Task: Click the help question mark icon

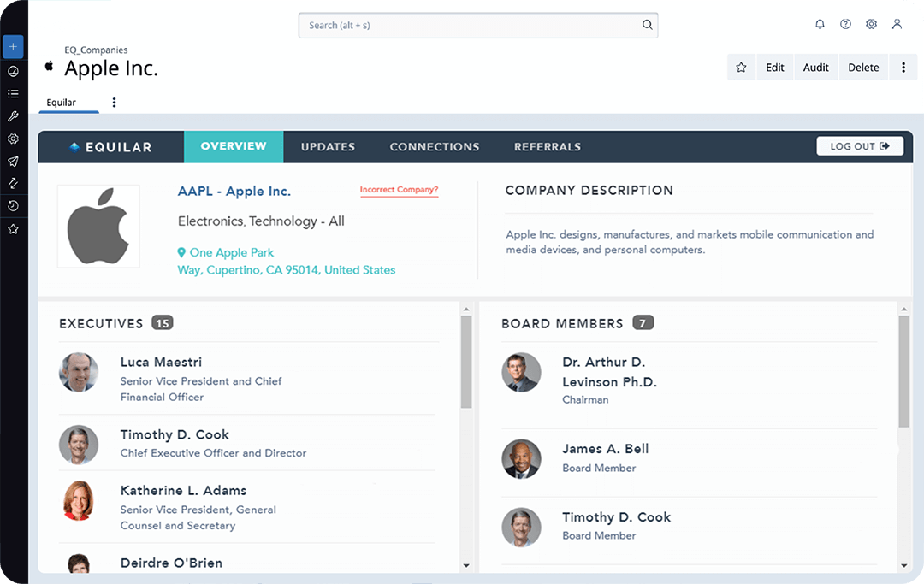Action: point(845,24)
